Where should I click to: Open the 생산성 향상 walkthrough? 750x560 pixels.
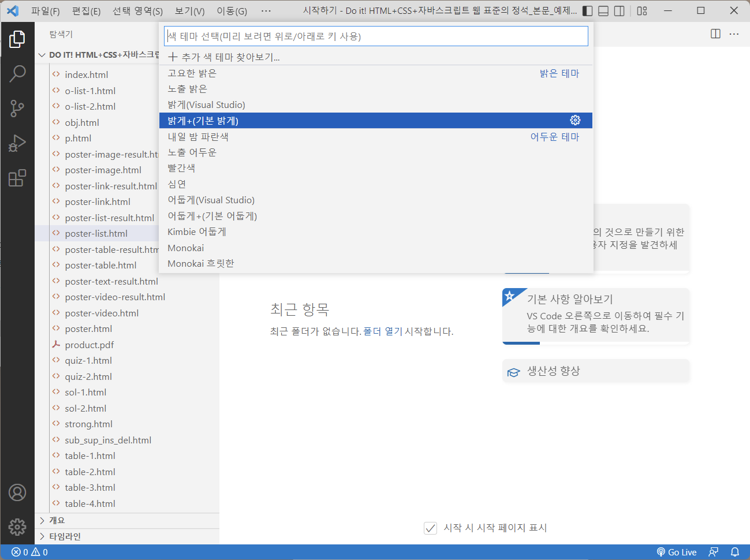596,371
